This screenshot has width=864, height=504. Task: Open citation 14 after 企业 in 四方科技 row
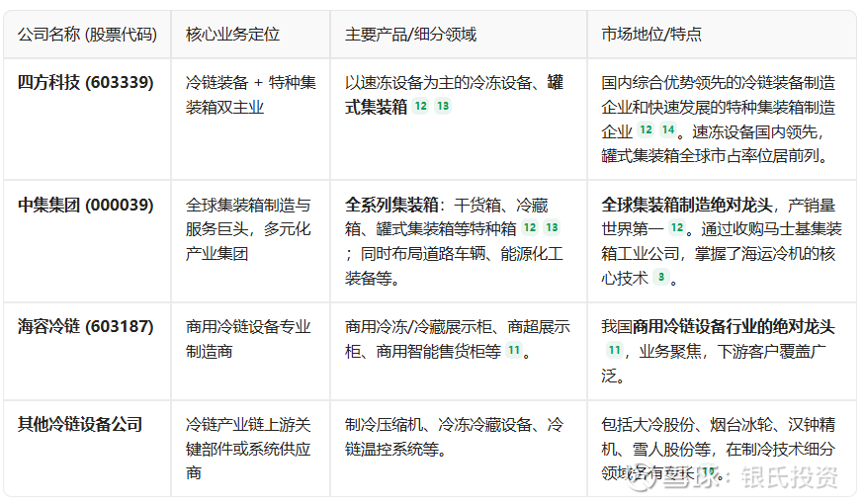click(668, 130)
